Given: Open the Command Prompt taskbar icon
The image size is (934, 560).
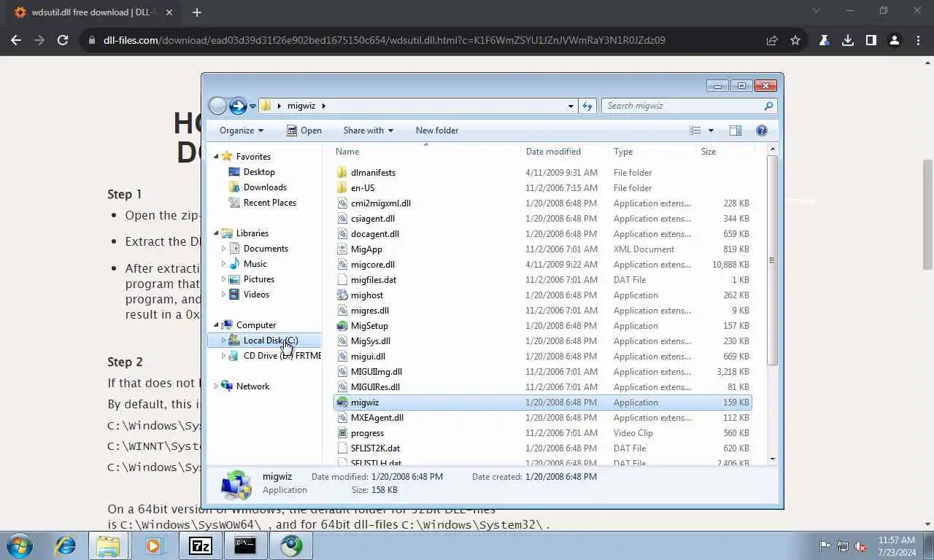Looking at the screenshot, I should [245, 545].
